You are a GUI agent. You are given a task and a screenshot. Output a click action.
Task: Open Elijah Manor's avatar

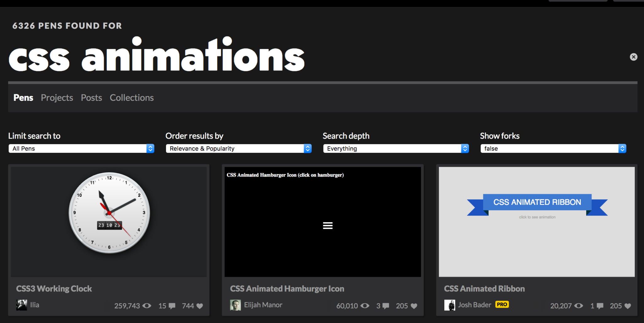236,305
